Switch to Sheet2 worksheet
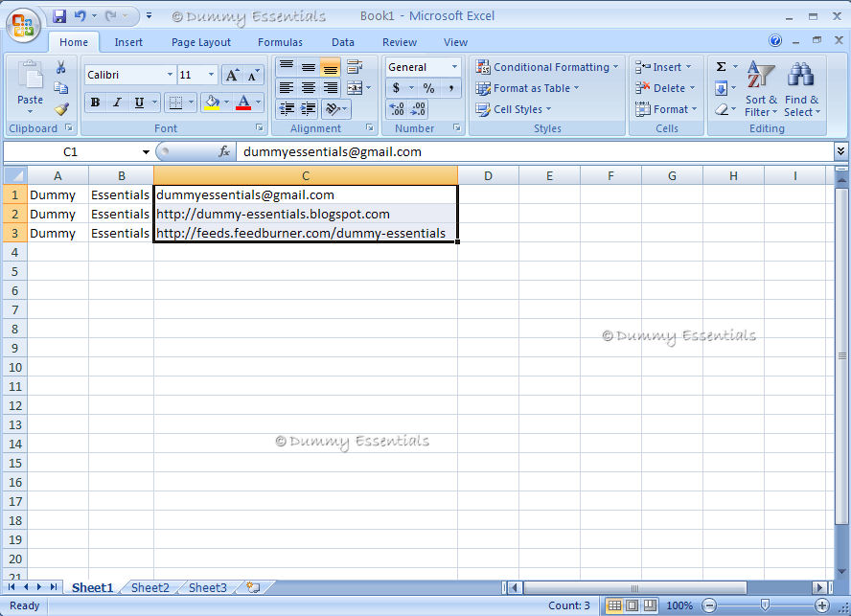851x616 pixels. pos(150,588)
